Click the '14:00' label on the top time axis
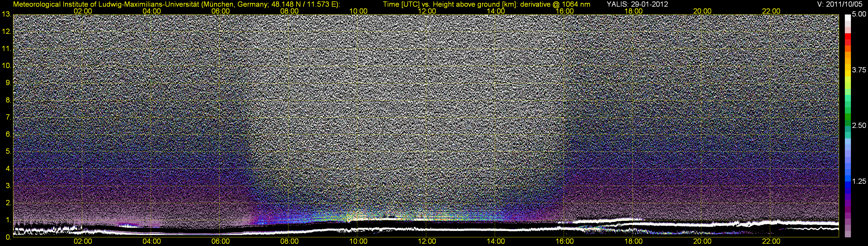This screenshot has height=246, width=868. pos(496,11)
